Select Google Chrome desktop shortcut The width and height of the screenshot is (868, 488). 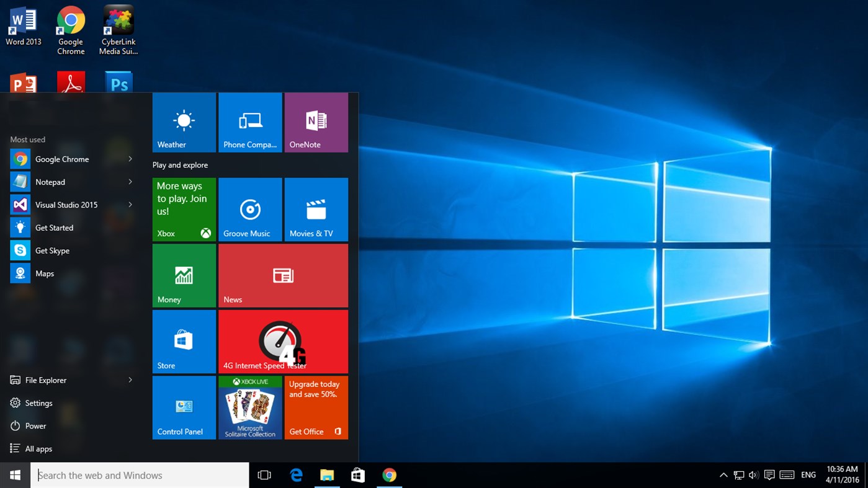click(71, 30)
